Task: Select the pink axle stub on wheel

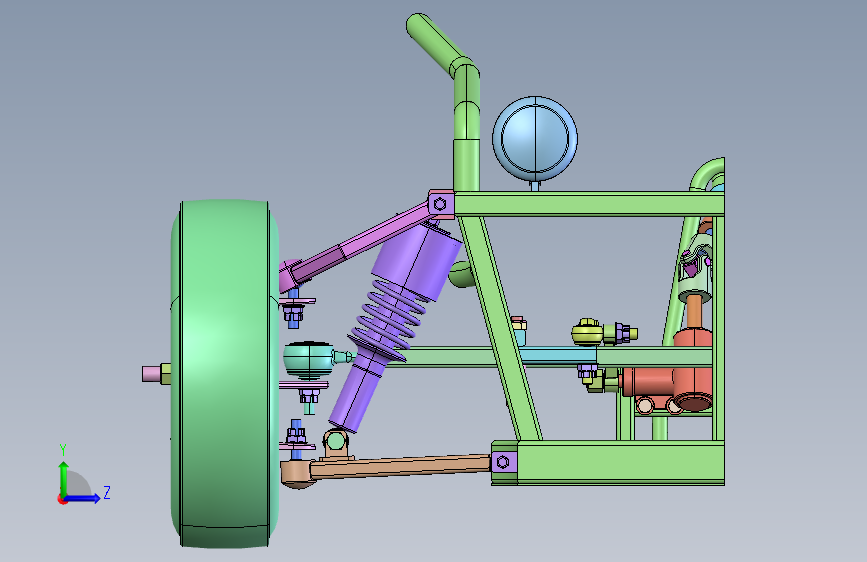Action: (x=151, y=374)
